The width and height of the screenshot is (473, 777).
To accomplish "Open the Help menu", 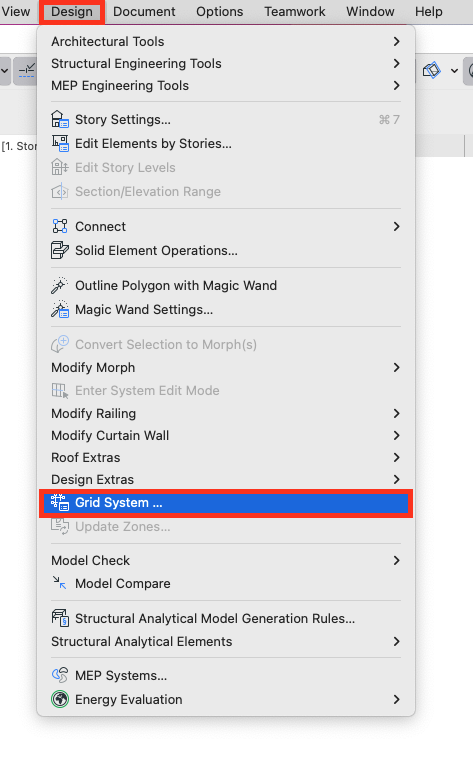I will click(x=428, y=11).
